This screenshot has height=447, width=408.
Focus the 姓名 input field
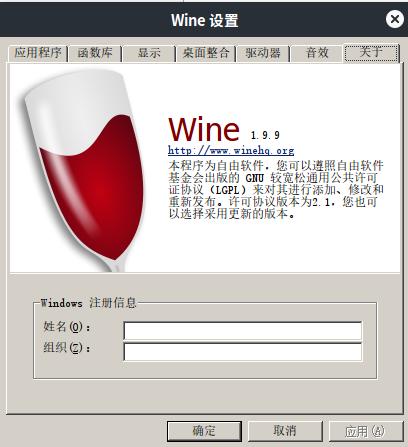tap(243, 331)
